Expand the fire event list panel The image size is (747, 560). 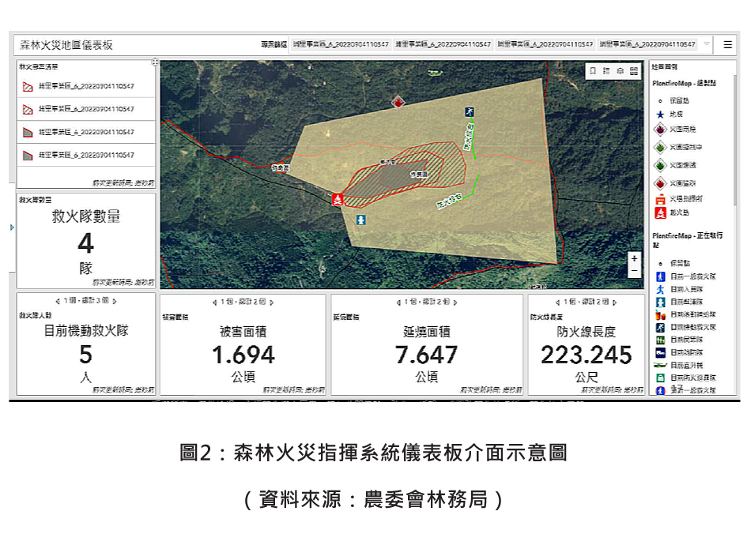(155, 62)
